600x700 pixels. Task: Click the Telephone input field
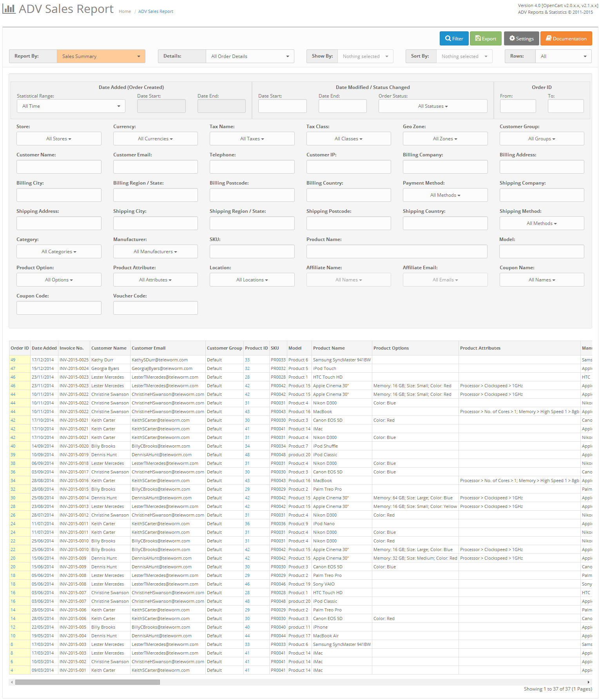[x=252, y=167]
